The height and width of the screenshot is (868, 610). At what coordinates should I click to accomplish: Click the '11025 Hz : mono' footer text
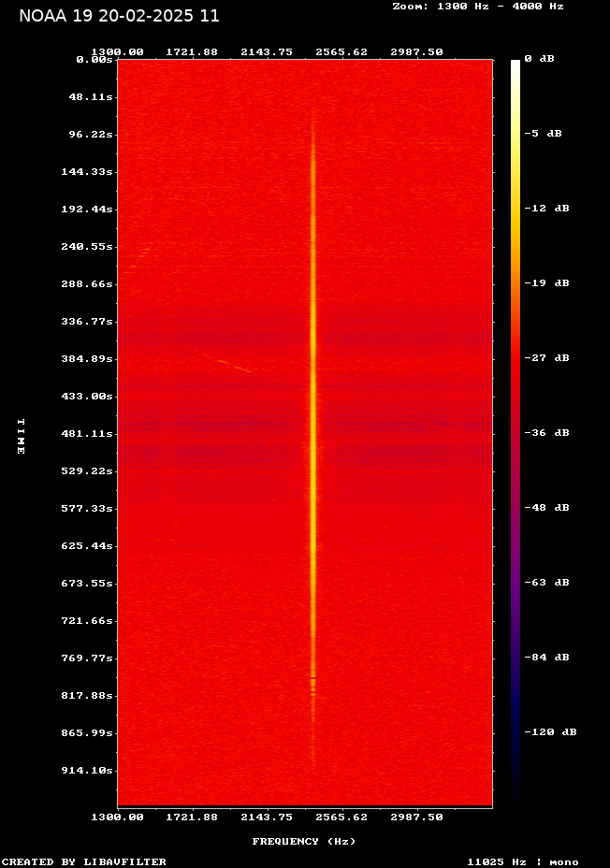click(523, 861)
